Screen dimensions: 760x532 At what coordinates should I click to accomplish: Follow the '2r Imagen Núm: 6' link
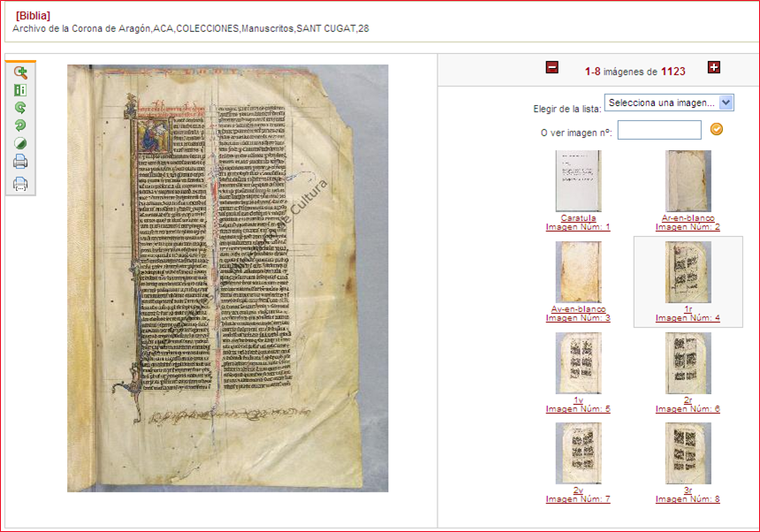(x=688, y=405)
